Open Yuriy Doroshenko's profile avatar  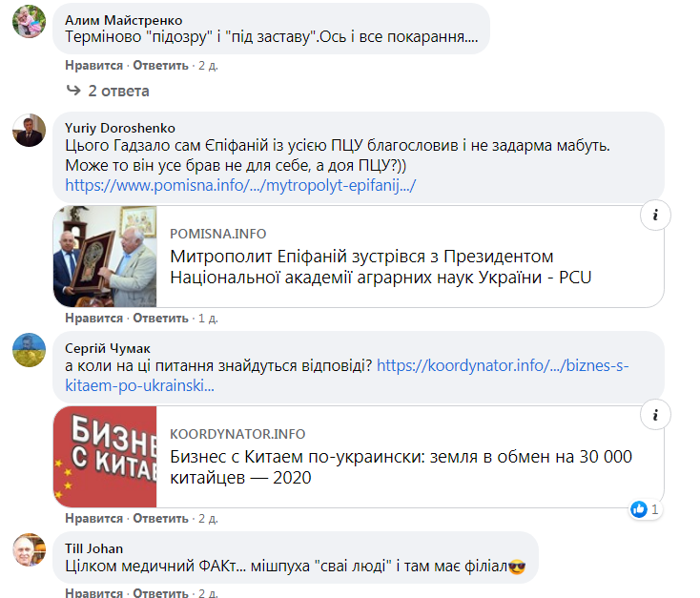click(x=29, y=130)
